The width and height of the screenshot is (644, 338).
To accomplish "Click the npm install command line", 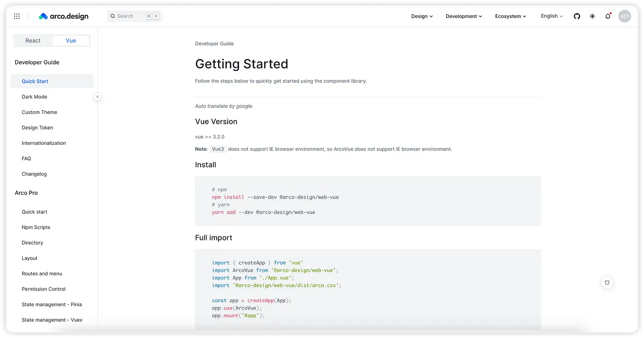I will 275,197.
